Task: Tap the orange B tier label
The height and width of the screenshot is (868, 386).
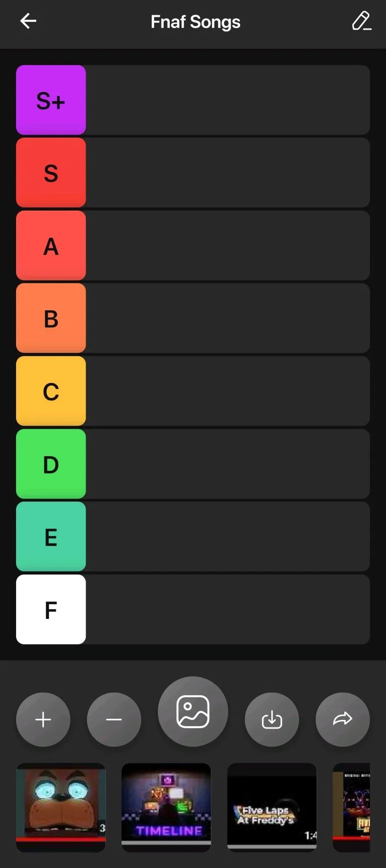Action: click(51, 318)
